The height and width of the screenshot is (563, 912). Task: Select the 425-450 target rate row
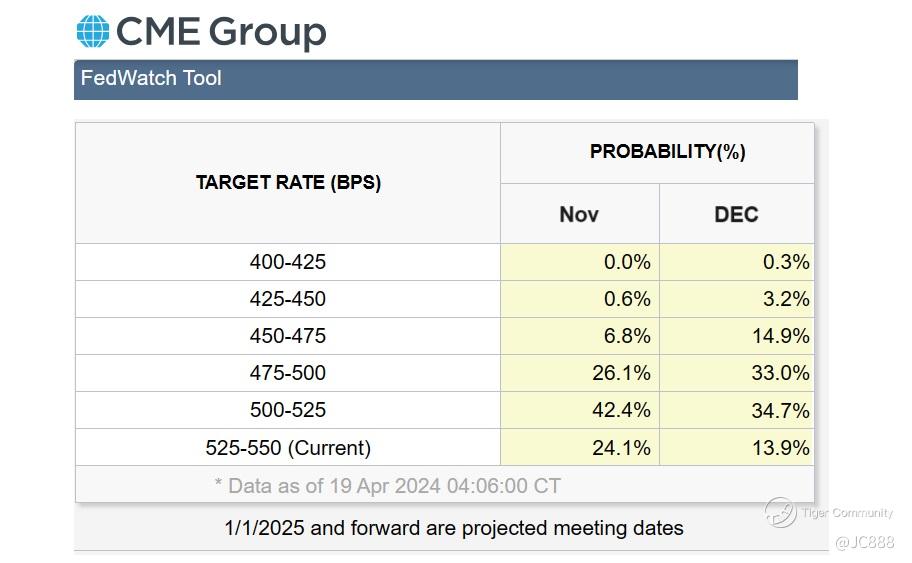pos(288,299)
